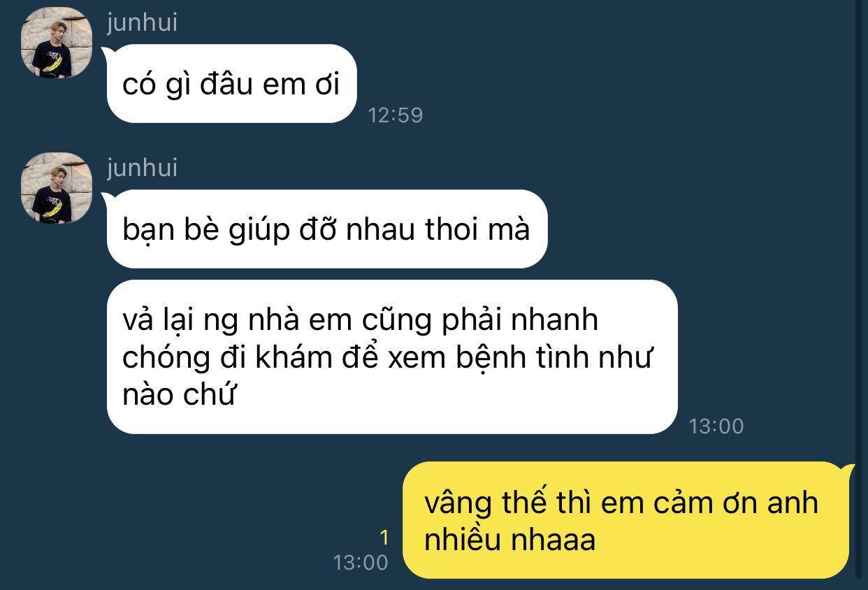The image size is (868, 590).
Task: Click the "junhui" name above "bạn bè" message
Action: click(x=143, y=168)
